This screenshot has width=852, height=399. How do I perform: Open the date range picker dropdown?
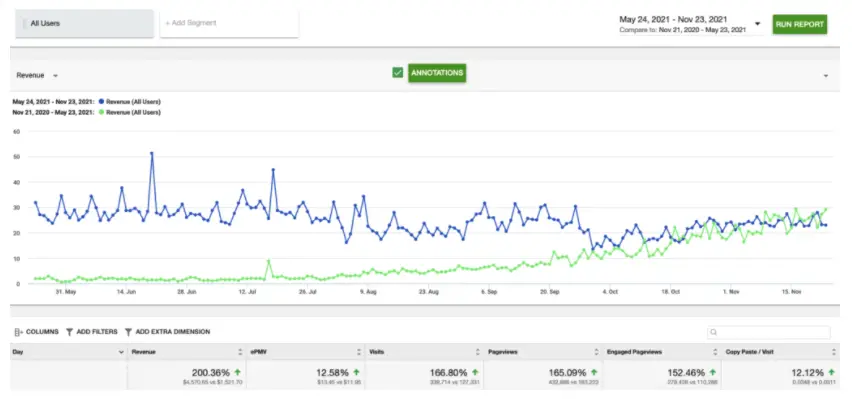pyautogui.click(x=757, y=24)
